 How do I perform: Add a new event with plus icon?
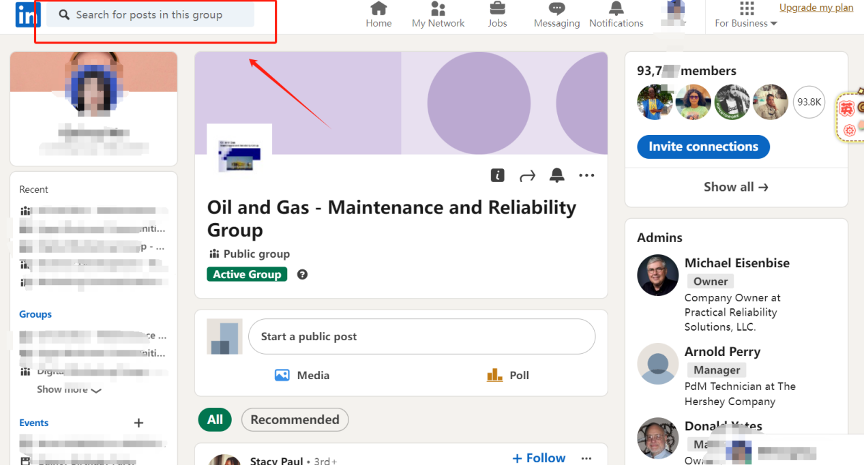pyautogui.click(x=139, y=422)
